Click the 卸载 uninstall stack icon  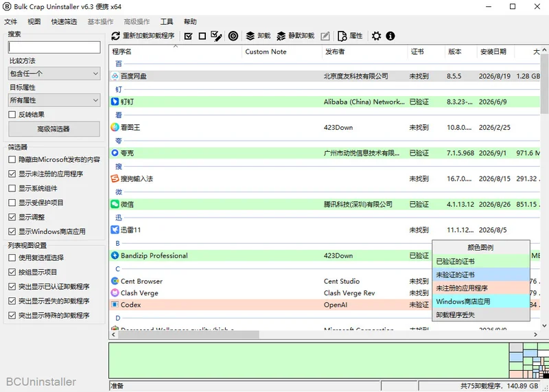(250, 36)
